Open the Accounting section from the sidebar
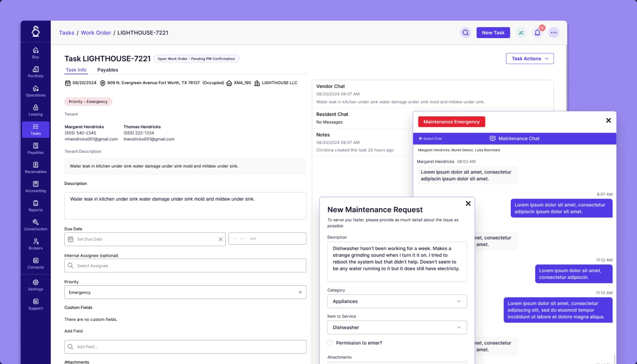The width and height of the screenshot is (637, 364). point(35,187)
